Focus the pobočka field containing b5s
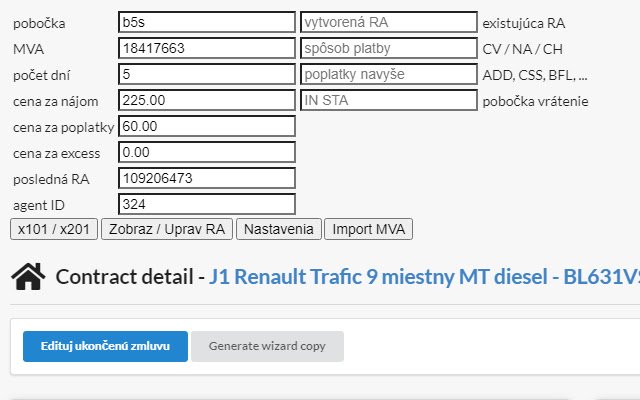 click(207, 22)
